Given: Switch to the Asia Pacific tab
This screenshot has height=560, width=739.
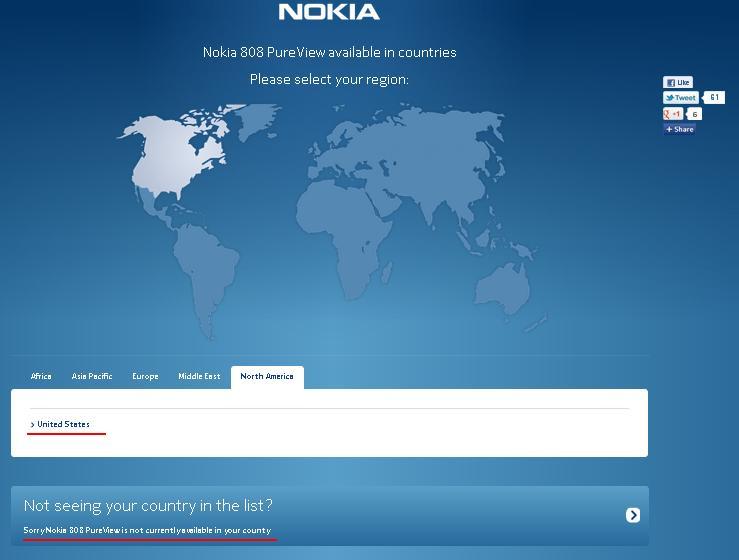Looking at the screenshot, I should click(92, 376).
